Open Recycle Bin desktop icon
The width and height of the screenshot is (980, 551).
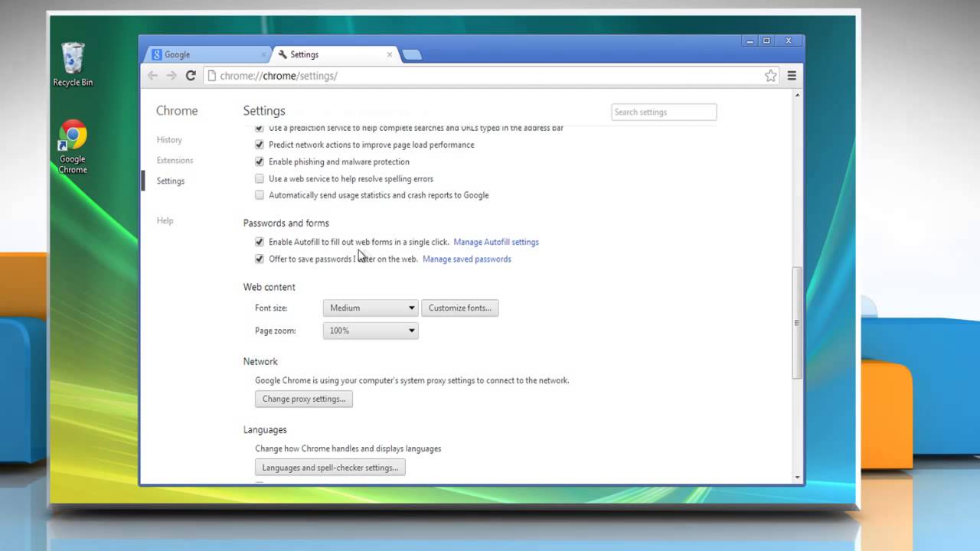(x=73, y=64)
